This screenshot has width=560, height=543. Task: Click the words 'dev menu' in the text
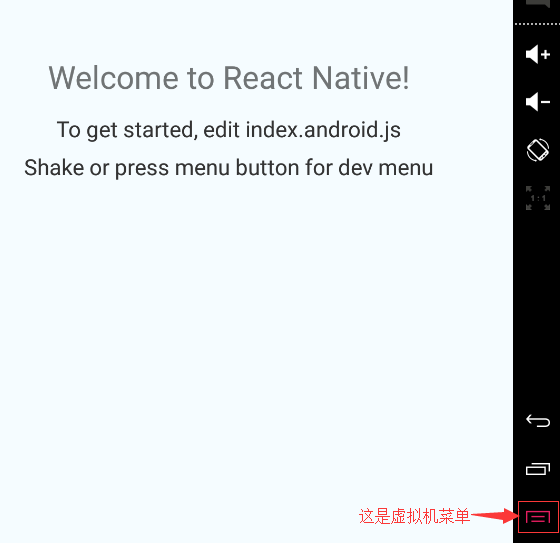(x=386, y=168)
